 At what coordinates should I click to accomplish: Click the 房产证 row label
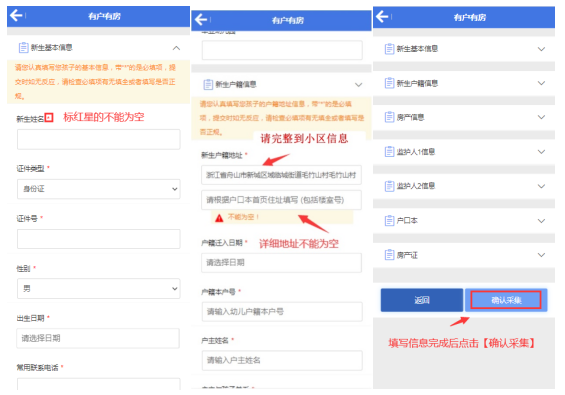click(407, 255)
